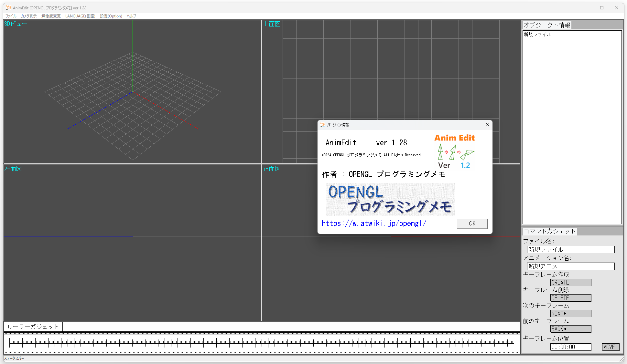Open the ヘルプ menu
Viewport: 627px width, 364px height.
131,16
